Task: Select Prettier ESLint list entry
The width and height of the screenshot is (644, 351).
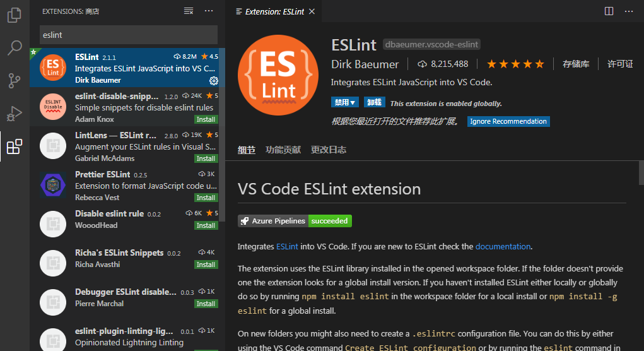Action: click(127, 185)
